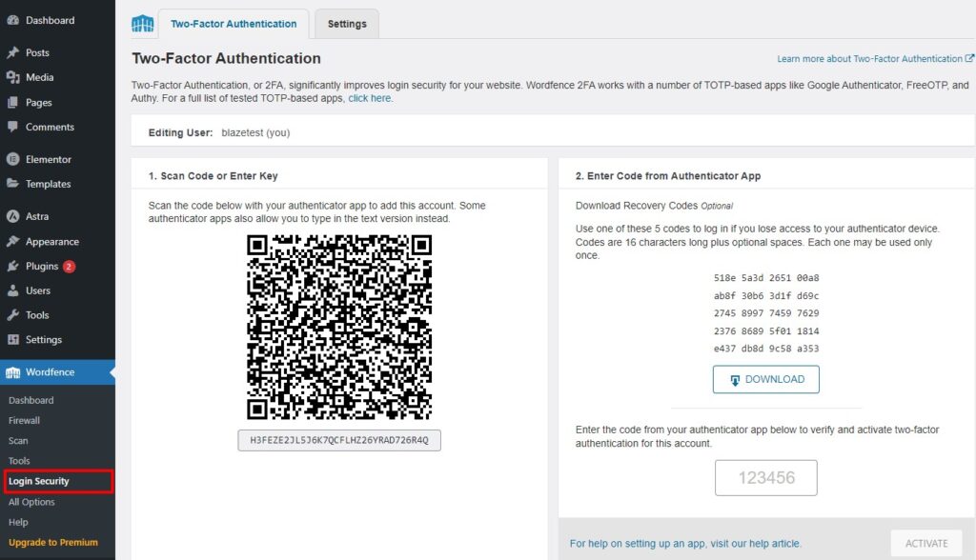
Task: Open Appearance menu item
Action: click(x=52, y=241)
